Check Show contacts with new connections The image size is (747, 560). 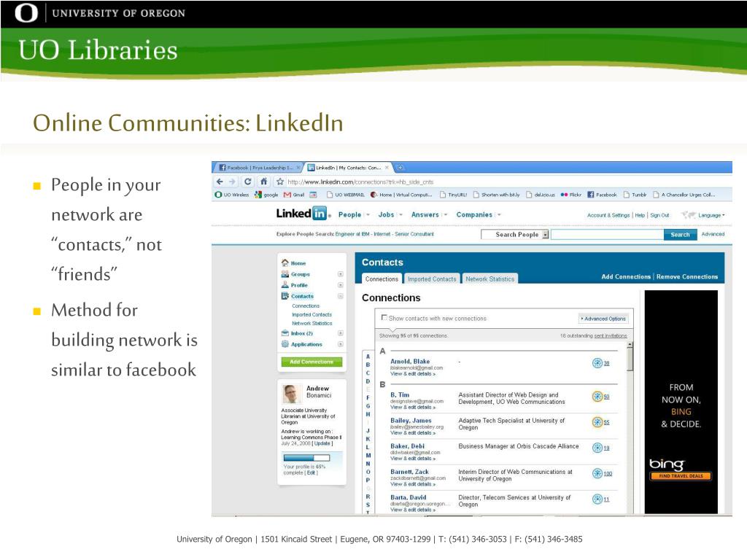[384, 318]
